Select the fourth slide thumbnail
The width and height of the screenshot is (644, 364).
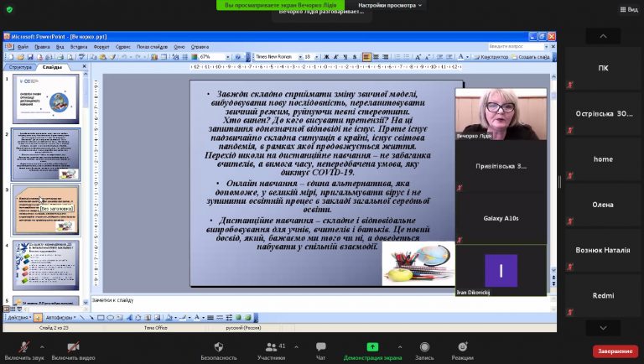pos(46,265)
